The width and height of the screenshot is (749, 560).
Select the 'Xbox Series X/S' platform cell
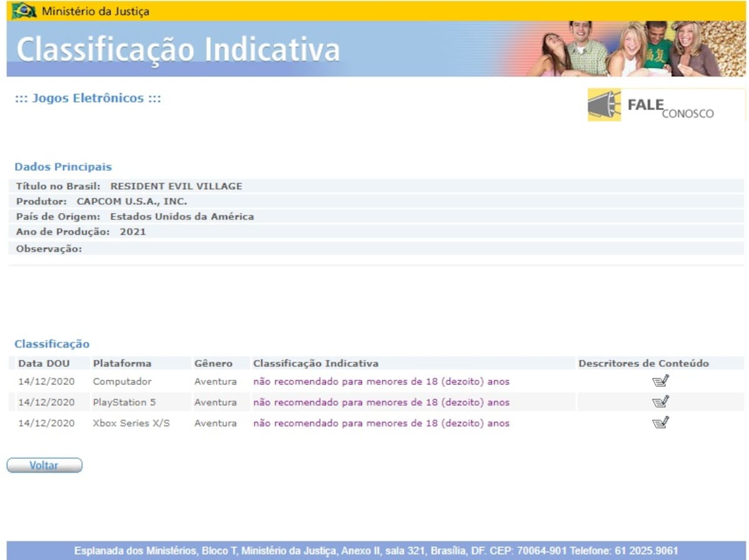pyautogui.click(x=132, y=423)
